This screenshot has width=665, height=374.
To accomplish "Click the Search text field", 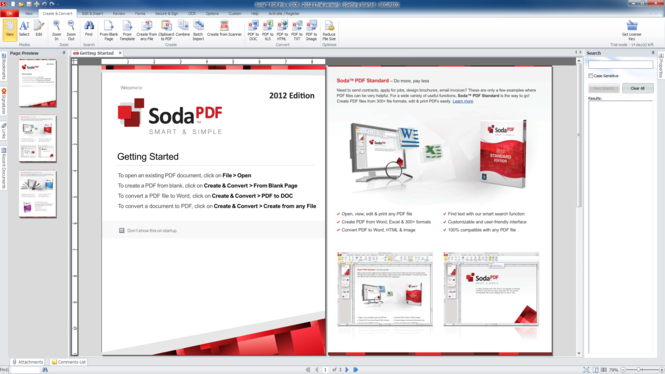I will [x=620, y=64].
